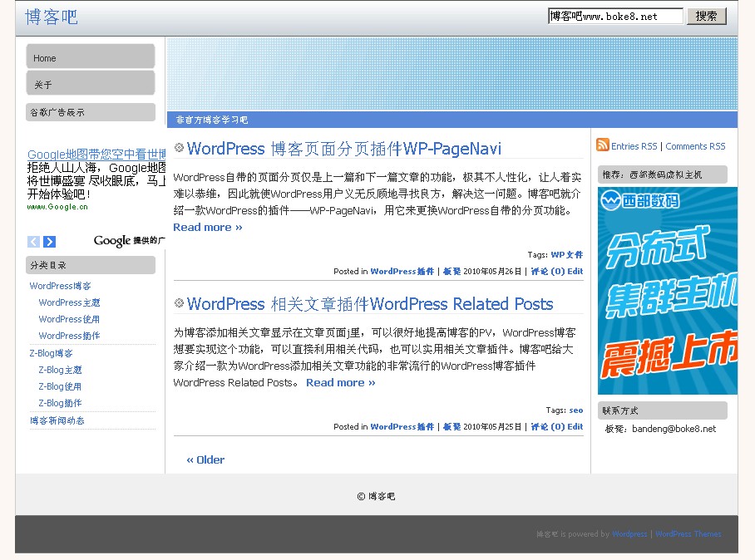Click the © 博客吧 copyright text

coord(376,497)
